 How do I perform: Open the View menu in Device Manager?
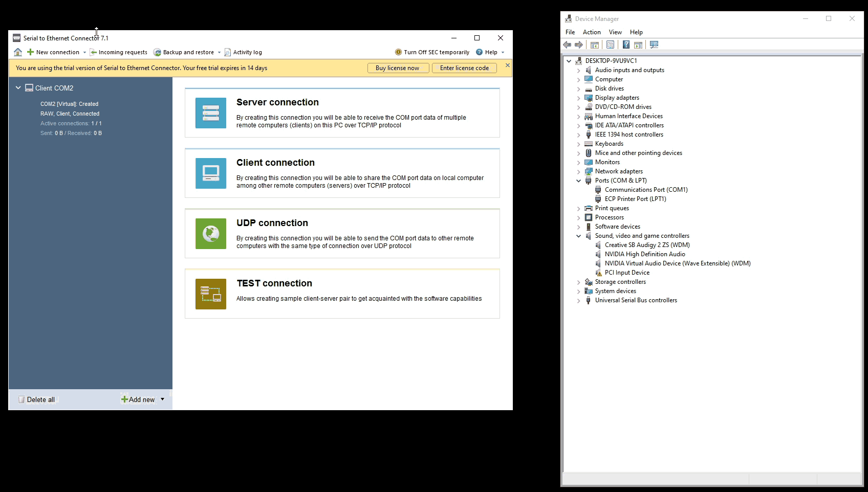pos(615,32)
